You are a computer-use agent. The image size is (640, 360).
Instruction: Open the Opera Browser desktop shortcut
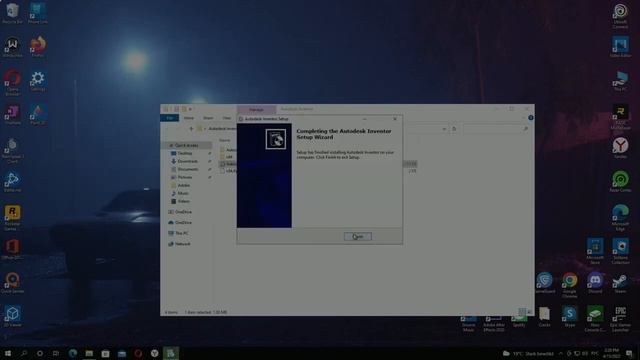tap(12, 82)
